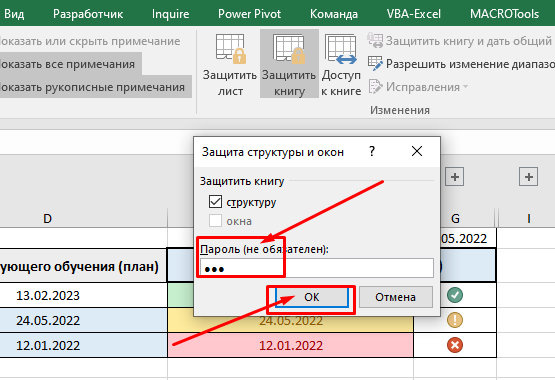Switch to the Power Pivot tab
This screenshot has width=555, height=380.
(249, 14)
